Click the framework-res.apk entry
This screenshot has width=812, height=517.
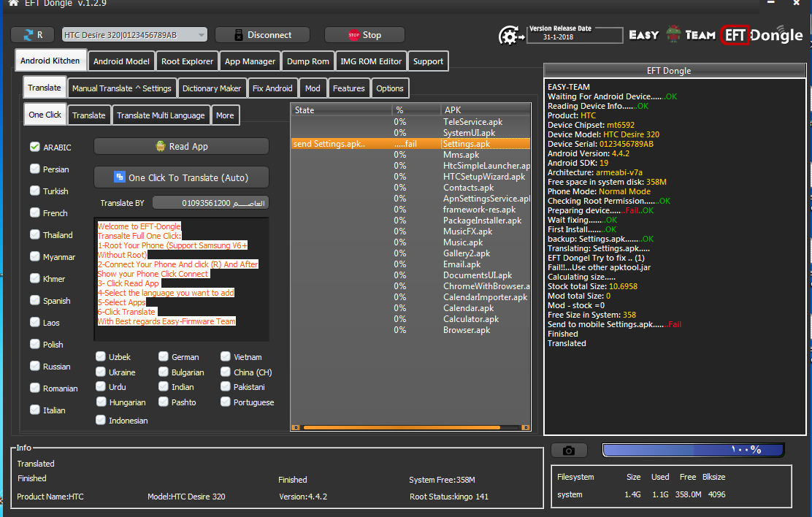pos(479,210)
